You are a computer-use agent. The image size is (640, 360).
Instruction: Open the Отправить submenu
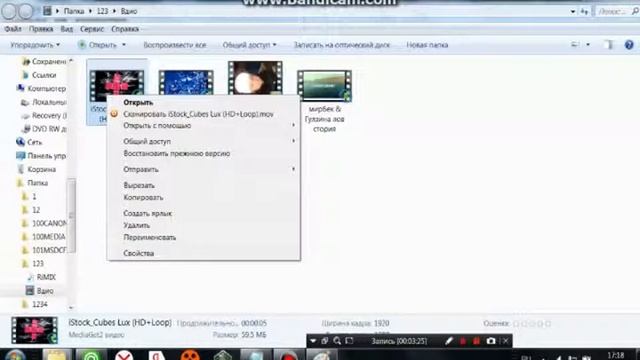click(141, 169)
